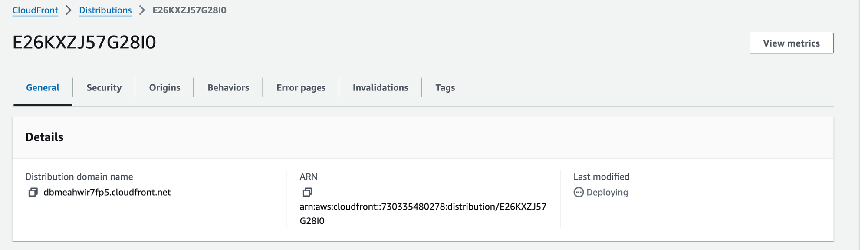The image size is (868, 250).
Task: Click the Deploying status icon
Action: point(579,192)
